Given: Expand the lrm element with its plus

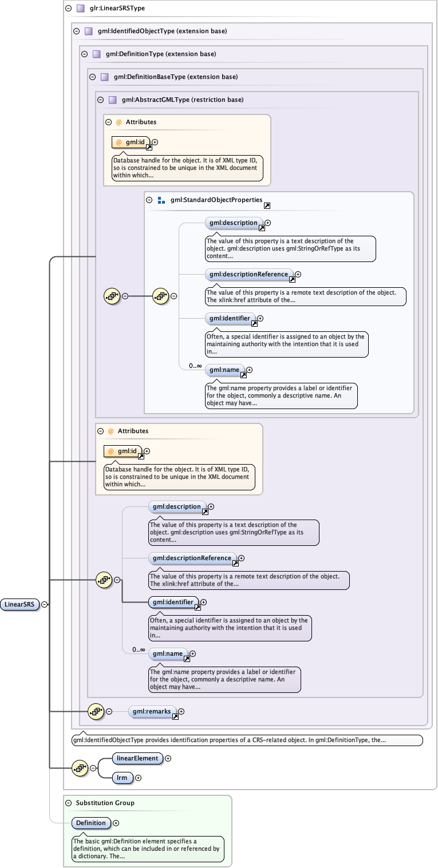Looking at the screenshot, I should coord(138,778).
